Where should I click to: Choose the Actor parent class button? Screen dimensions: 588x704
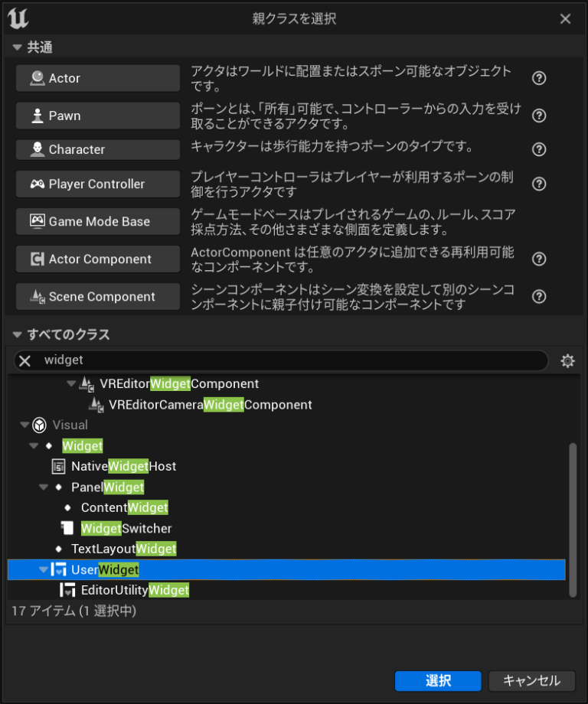98,78
